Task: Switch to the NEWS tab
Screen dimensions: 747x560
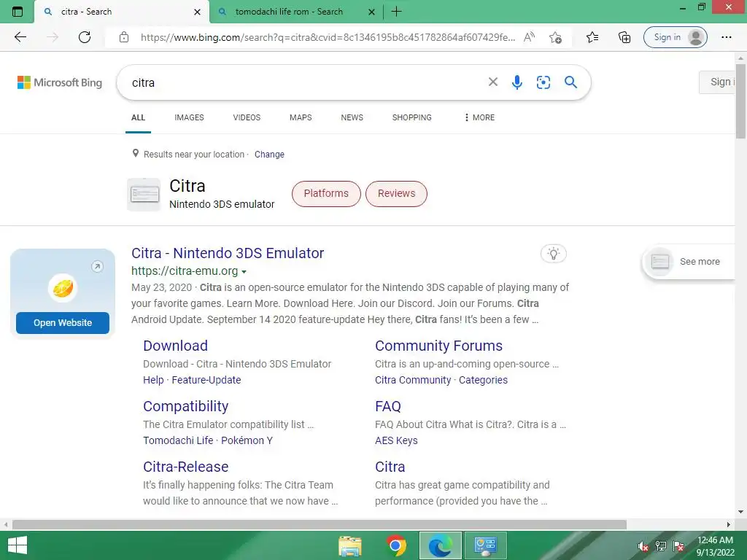Action: coord(352,117)
